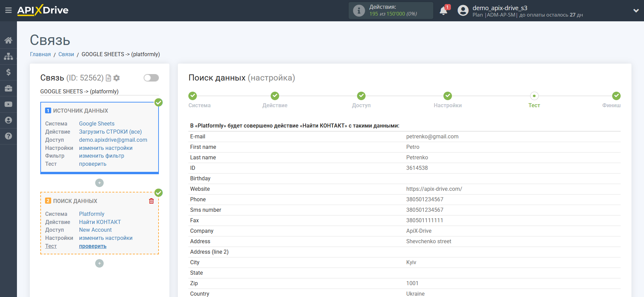Click source изменить настройки link
This screenshot has width=644, height=297.
(x=106, y=148)
